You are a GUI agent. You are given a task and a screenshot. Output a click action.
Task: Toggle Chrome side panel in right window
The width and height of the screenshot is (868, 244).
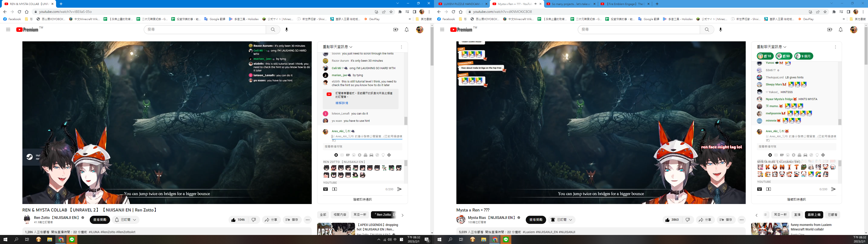pos(848,12)
